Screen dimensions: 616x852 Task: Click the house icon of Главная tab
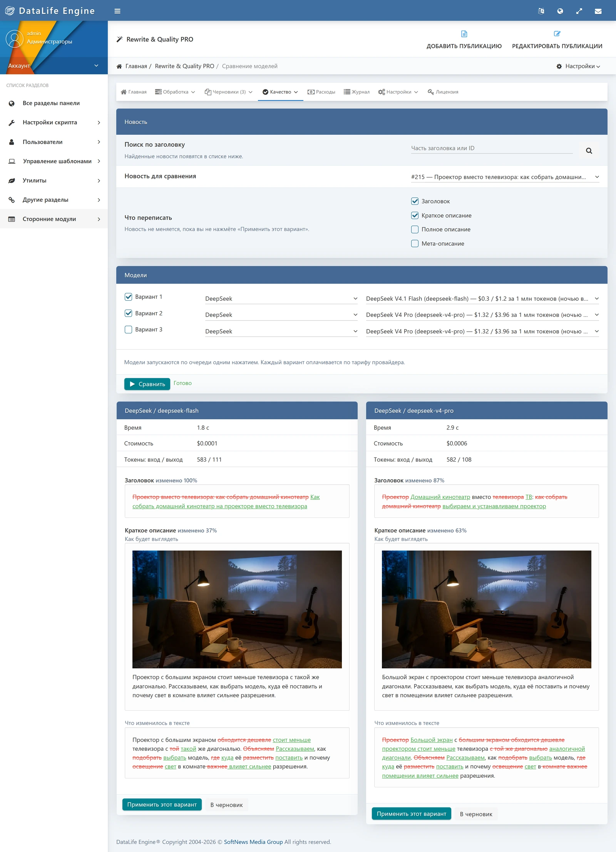coord(124,92)
